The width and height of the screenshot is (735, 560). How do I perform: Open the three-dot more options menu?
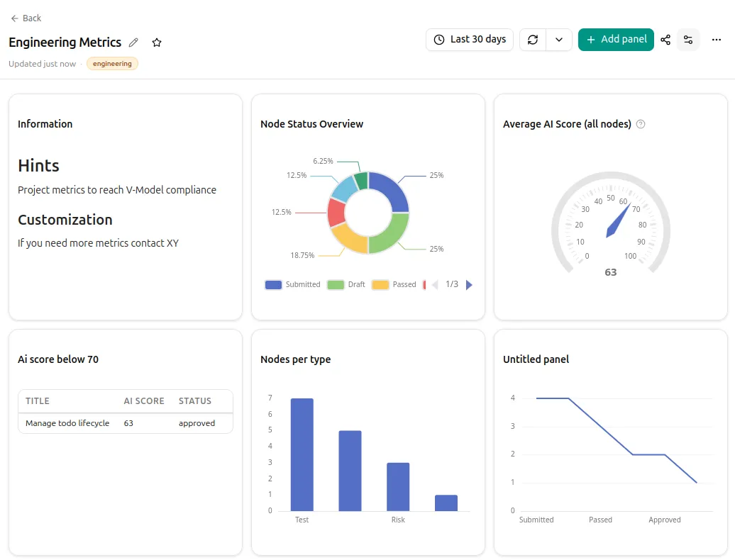[717, 40]
